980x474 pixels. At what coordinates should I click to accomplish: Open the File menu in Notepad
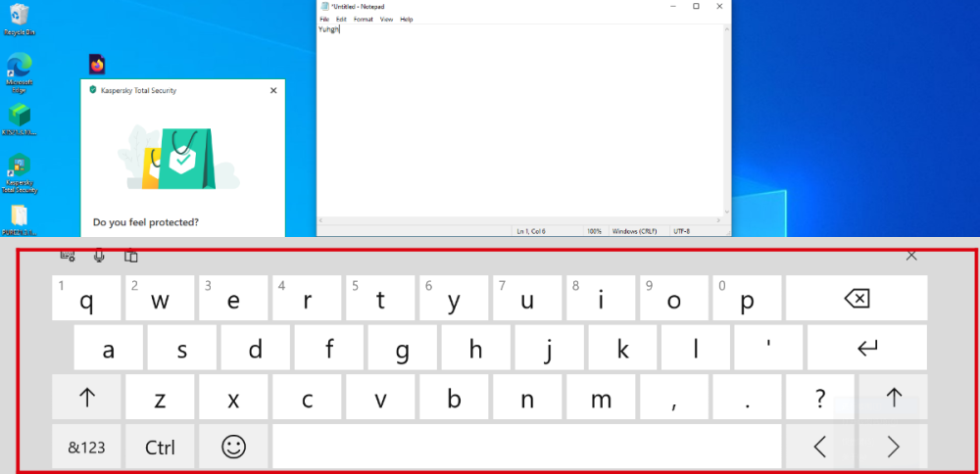[324, 20]
